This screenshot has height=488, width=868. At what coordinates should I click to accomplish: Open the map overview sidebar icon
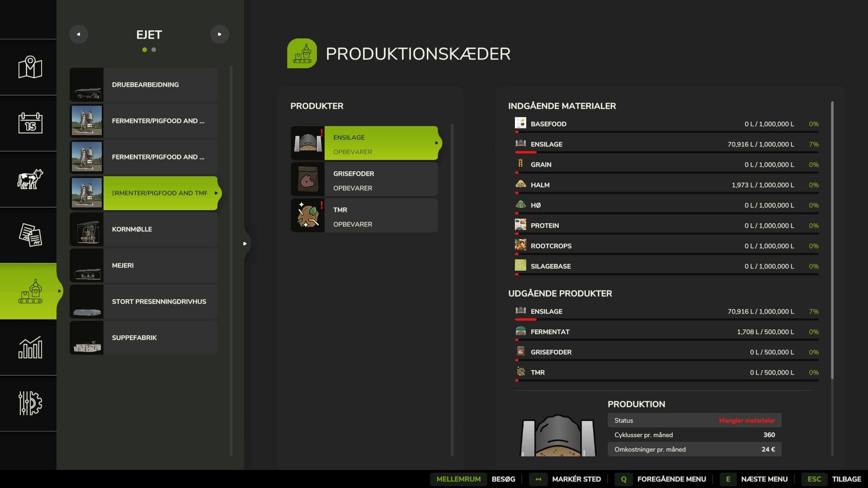point(30,67)
